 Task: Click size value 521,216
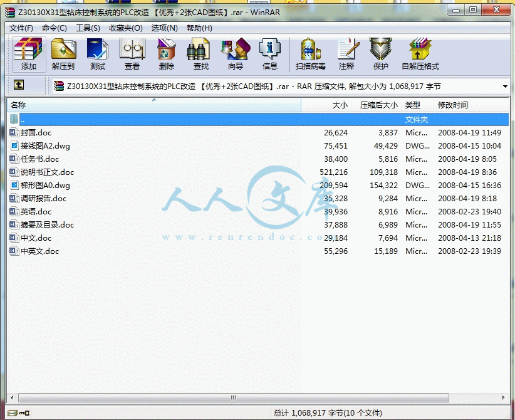point(334,172)
